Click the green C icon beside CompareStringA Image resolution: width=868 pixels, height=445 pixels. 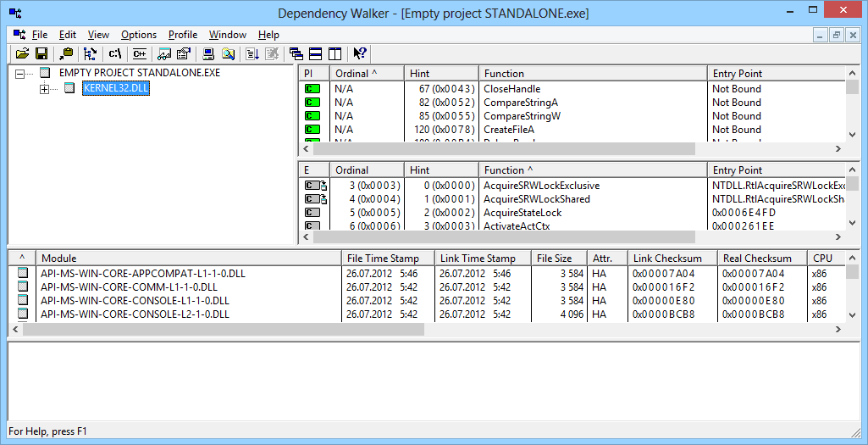tap(312, 103)
